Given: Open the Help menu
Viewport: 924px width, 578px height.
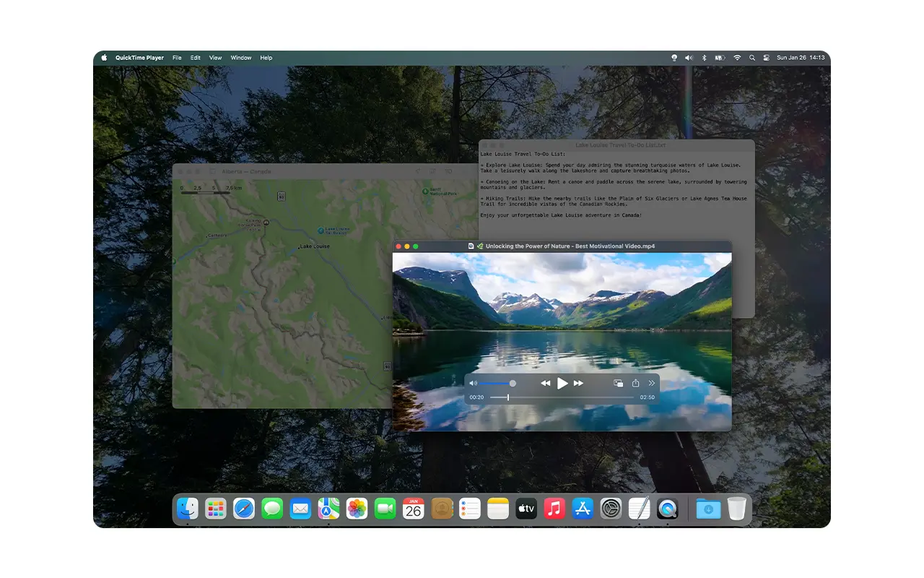Looking at the screenshot, I should pyautogui.click(x=266, y=58).
